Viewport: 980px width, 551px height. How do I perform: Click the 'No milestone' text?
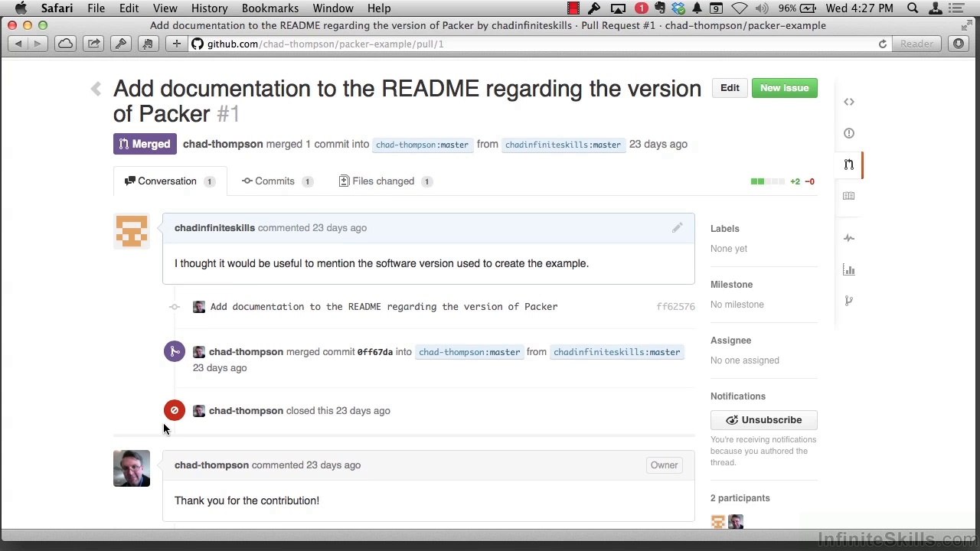(x=737, y=305)
